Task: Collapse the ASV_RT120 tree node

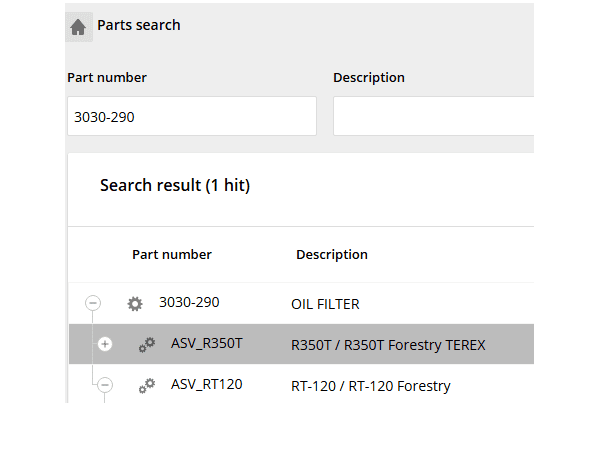Action: click(x=105, y=385)
